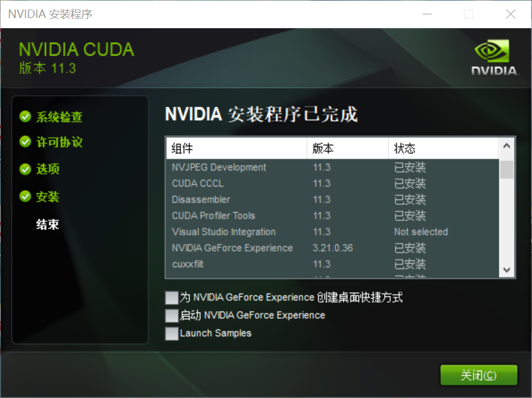The height and width of the screenshot is (398, 532).
Task: Click the checkmark icon next to 选项
Action: (25, 169)
